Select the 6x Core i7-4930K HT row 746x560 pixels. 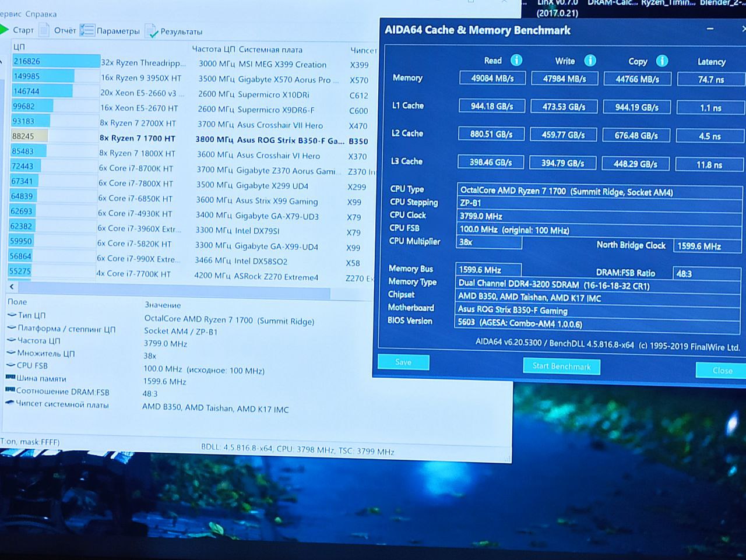(192, 214)
